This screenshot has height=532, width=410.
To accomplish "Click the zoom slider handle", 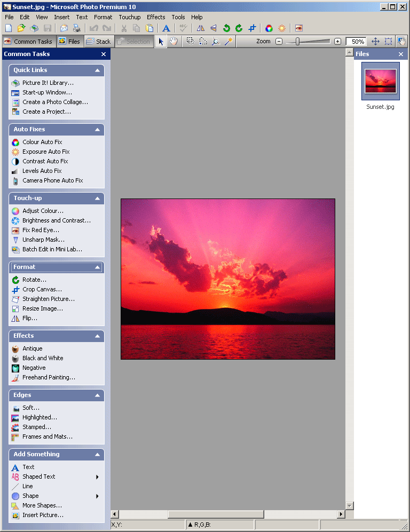I will point(297,42).
